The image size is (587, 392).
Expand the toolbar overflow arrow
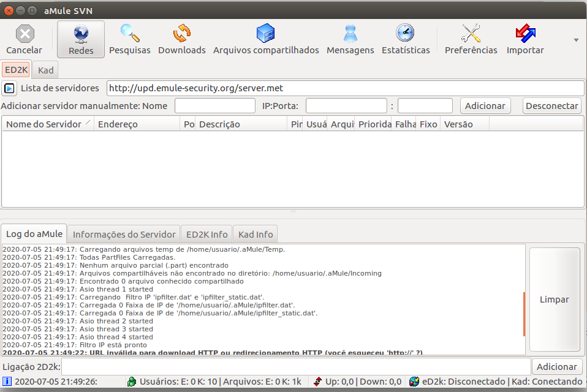576,40
